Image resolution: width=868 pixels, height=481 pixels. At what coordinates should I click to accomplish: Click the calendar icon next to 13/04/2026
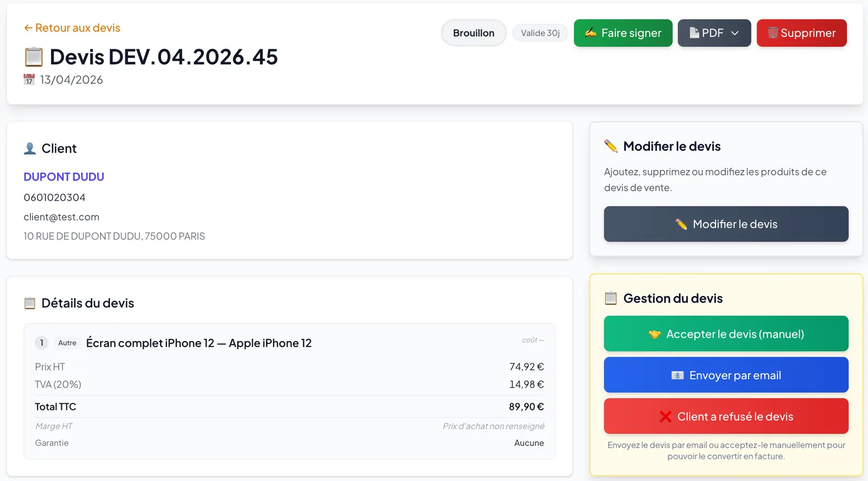29,80
